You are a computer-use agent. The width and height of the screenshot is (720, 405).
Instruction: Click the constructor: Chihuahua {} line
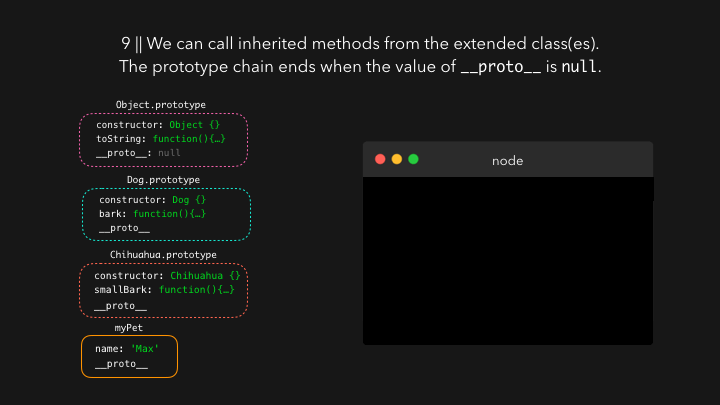tap(166, 275)
